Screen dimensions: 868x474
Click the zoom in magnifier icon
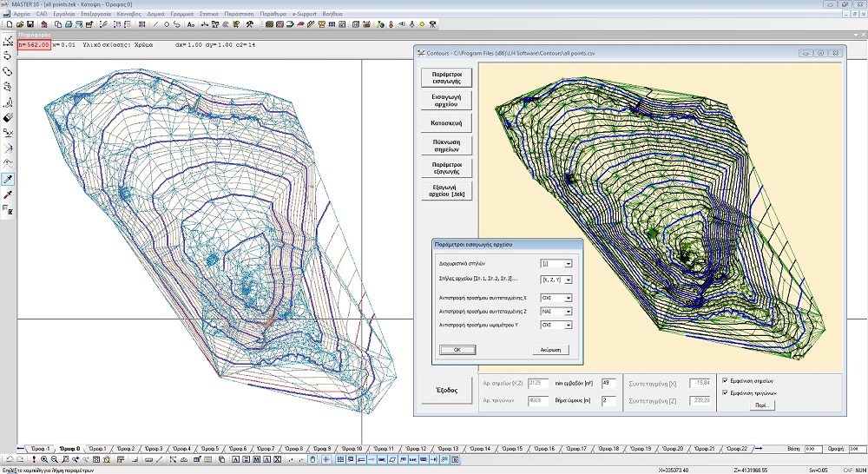pyautogui.click(x=44, y=458)
